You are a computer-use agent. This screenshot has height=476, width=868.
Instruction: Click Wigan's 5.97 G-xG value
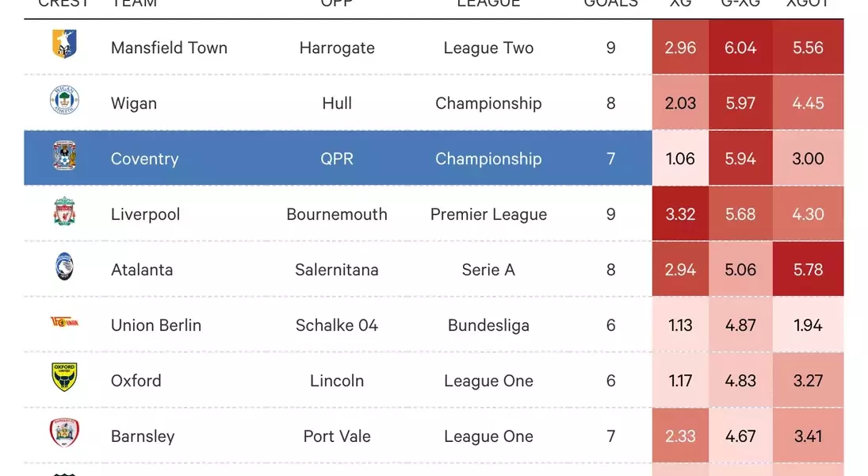740,103
